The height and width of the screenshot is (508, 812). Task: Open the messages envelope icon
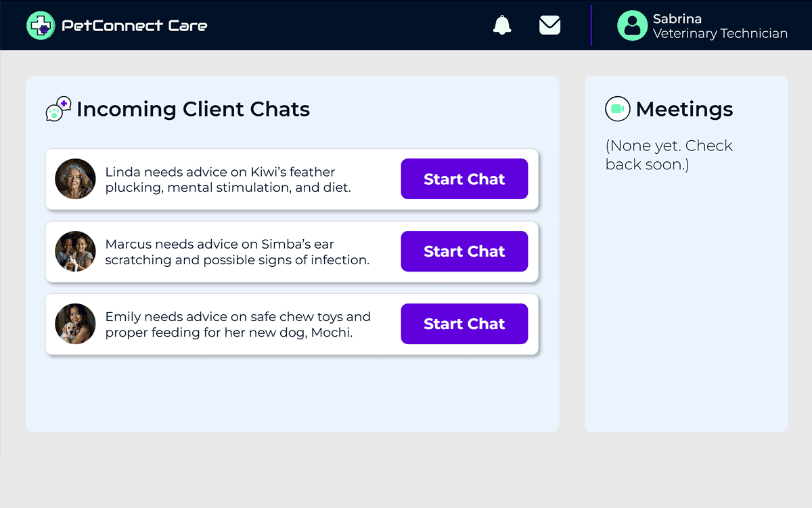(549, 25)
